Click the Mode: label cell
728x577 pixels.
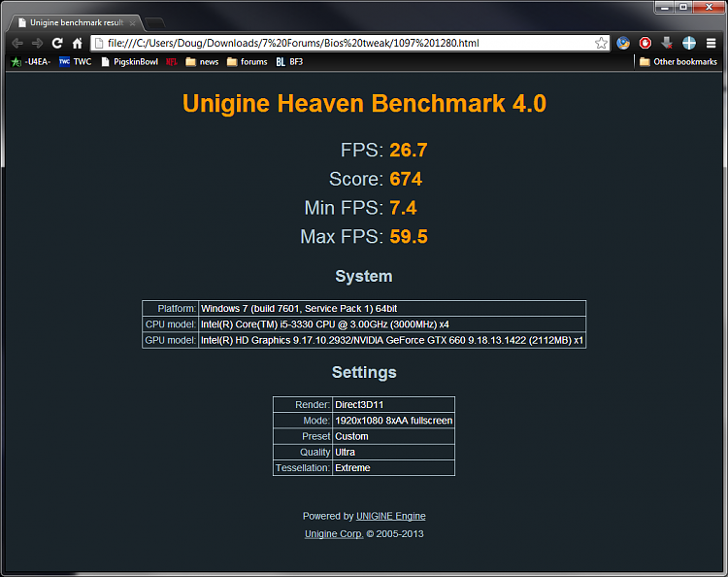coord(303,421)
